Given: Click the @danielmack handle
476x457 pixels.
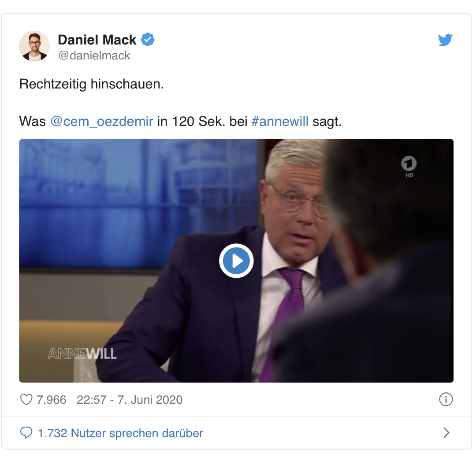Looking at the screenshot, I should pyautogui.click(x=94, y=55).
